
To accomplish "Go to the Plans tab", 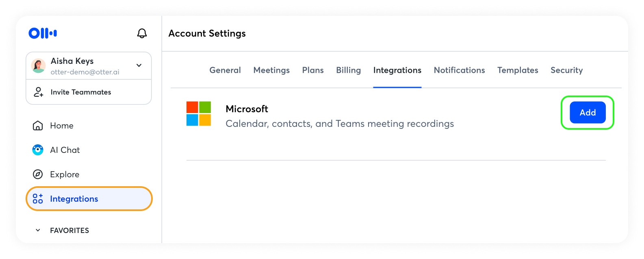I will pos(313,70).
